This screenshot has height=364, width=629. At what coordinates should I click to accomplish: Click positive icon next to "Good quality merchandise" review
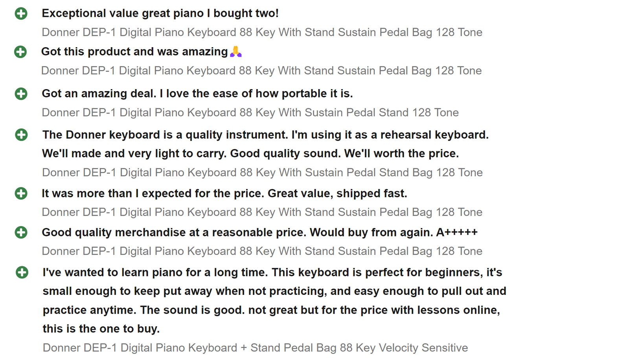click(x=21, y=232)
